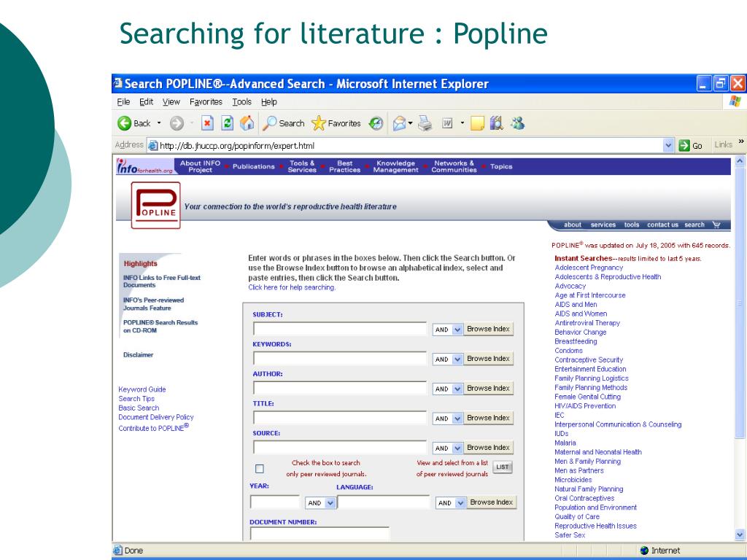Check the peer reviewed journals box
The width and height of the screenshot is (747, 560).
click(259, 469)
